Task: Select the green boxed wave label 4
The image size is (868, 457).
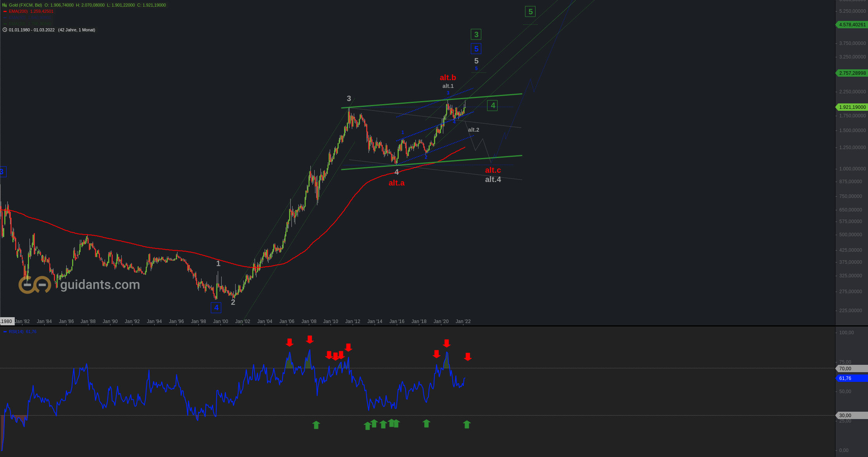Action: pyautogui.click(x=493, y=105)
